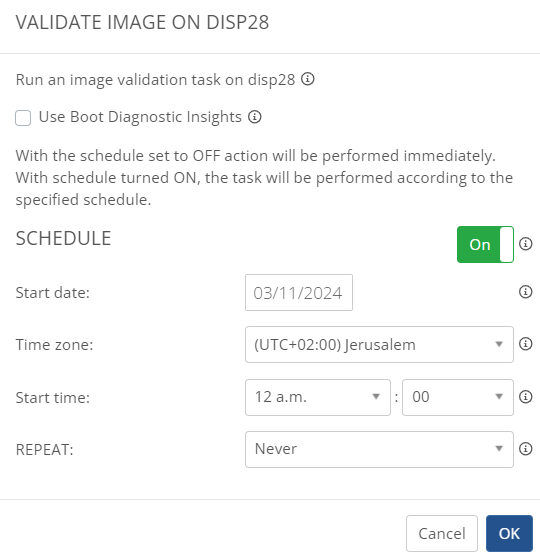Viewport: 540px width, 558px height.
Task: Click the arrow on Time zone dropdown
Action: pos(499,344)
